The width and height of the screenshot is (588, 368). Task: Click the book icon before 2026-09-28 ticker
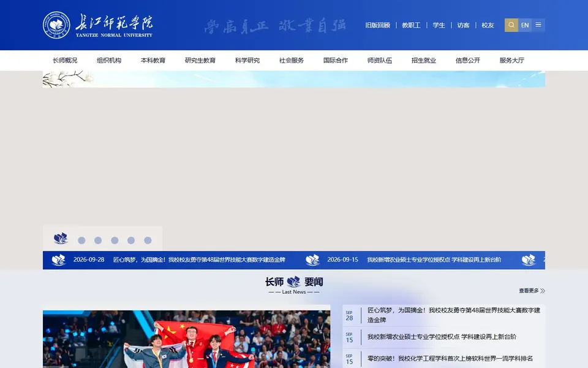coord(59,260)
